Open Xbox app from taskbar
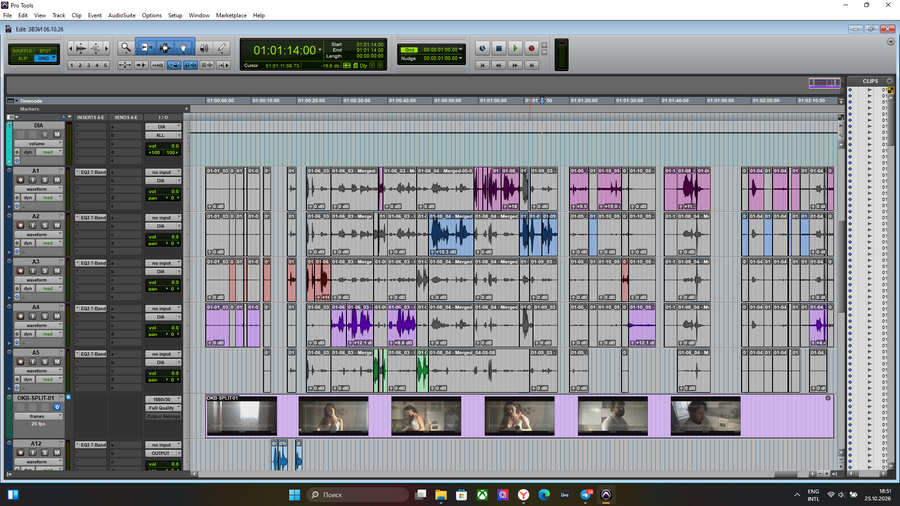The width and height of the screenshot is (900, 506). [x=482, y=495]
